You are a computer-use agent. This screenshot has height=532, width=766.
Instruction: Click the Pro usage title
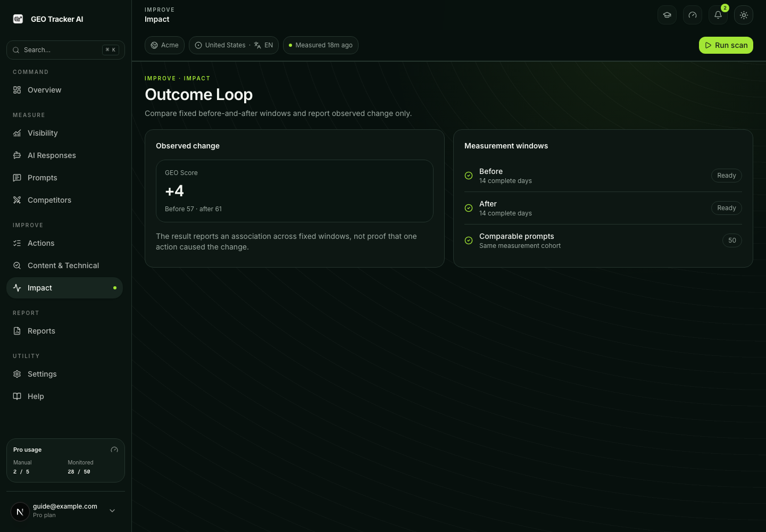[28, 450]
